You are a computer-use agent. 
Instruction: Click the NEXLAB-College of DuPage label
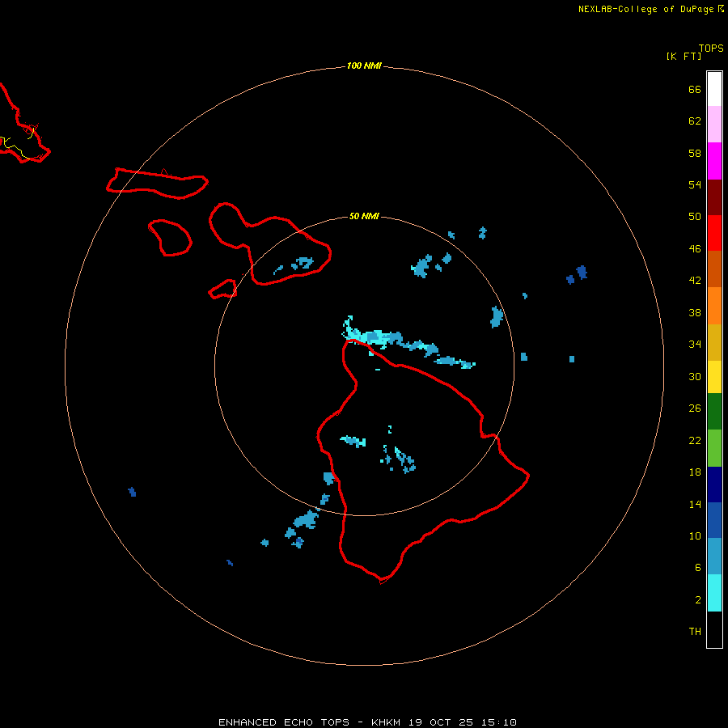coord(645,9)
